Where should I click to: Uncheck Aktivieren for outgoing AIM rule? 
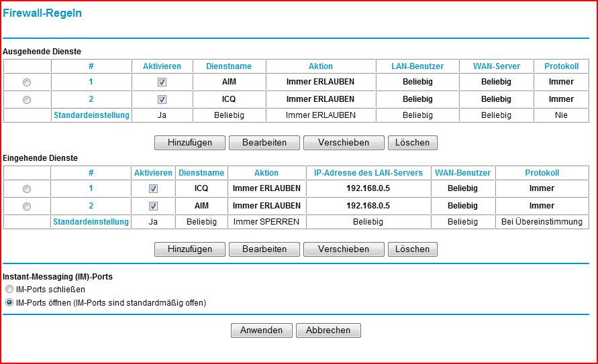click(x=162, y=82)
